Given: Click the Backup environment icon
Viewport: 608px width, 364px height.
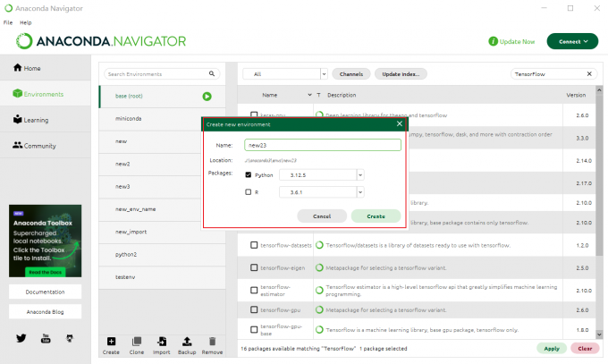Looking at the screenshot, I should (187, 342).
